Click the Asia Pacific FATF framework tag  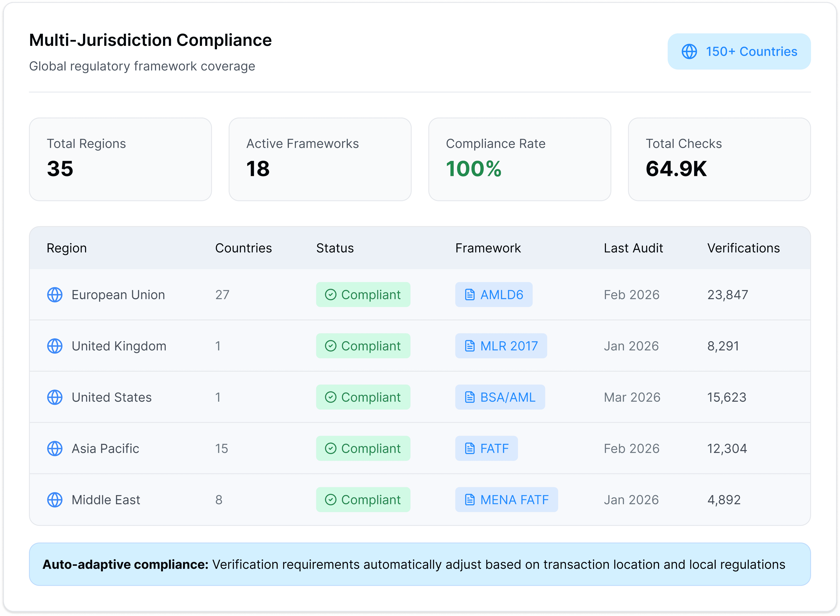(486, 448)
